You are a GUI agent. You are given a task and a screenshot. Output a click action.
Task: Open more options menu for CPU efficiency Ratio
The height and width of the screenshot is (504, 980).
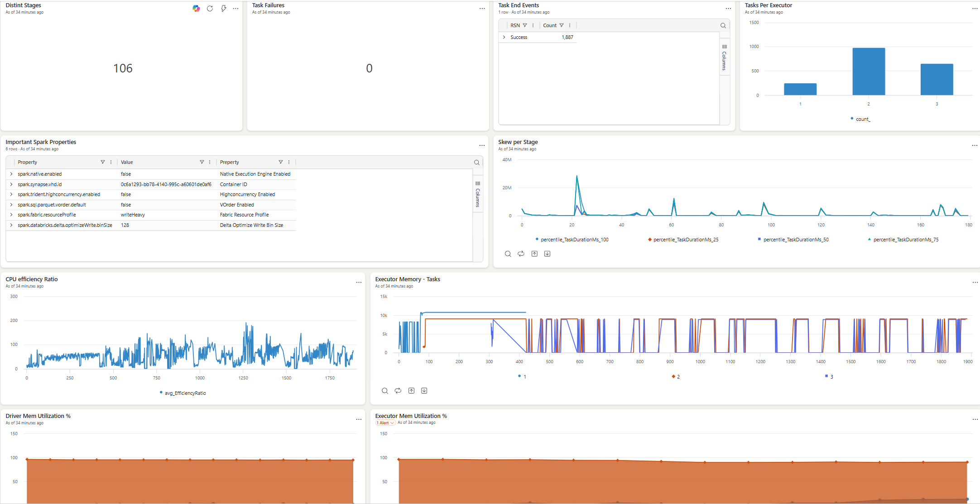point(359,283)
